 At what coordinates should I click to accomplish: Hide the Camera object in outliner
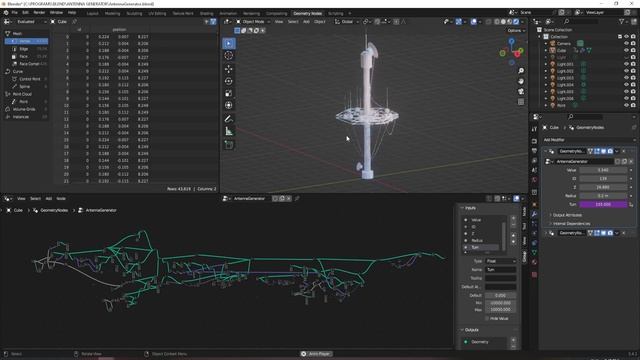click(626, 43)
